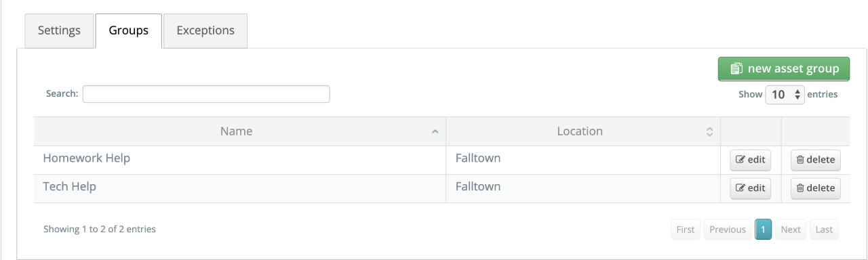This screenshot has width=868, height=260.
Task: Click the trash icon for Tech Help
Action: coord(800,189)
